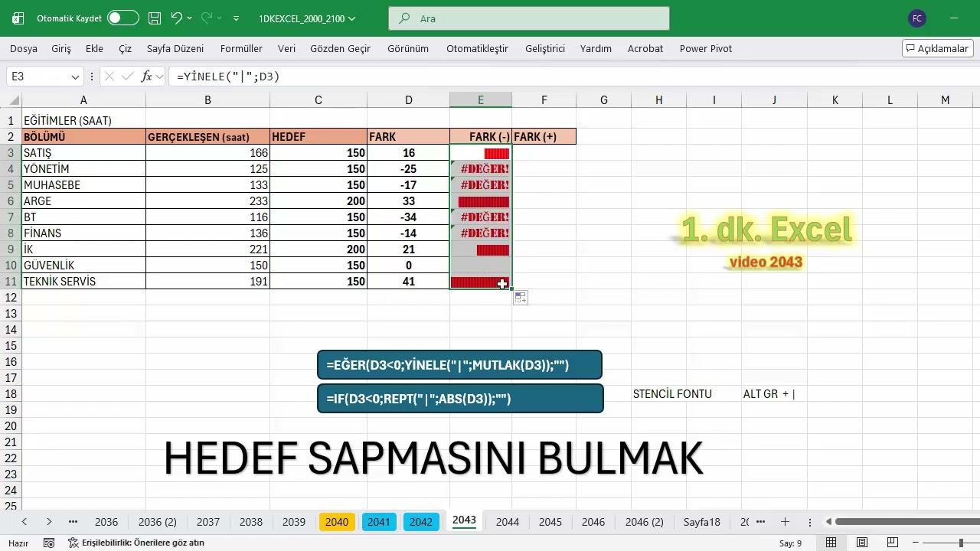This screenshot has width=980, height=551.
Task: Switch to Page Layout view icon
Action: click(862, 543)
